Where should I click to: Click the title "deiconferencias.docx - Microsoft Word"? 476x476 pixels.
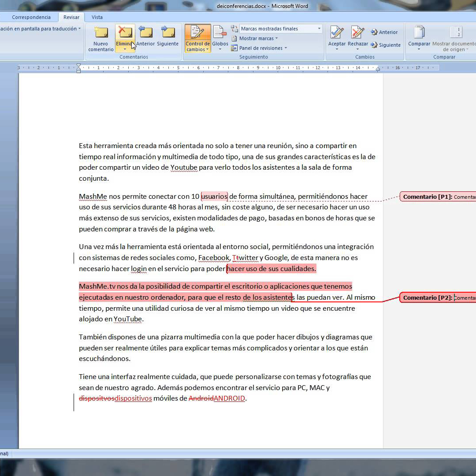262,6
